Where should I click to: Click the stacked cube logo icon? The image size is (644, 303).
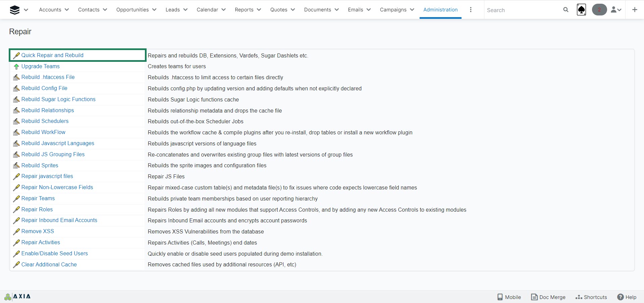click(15, 10)
